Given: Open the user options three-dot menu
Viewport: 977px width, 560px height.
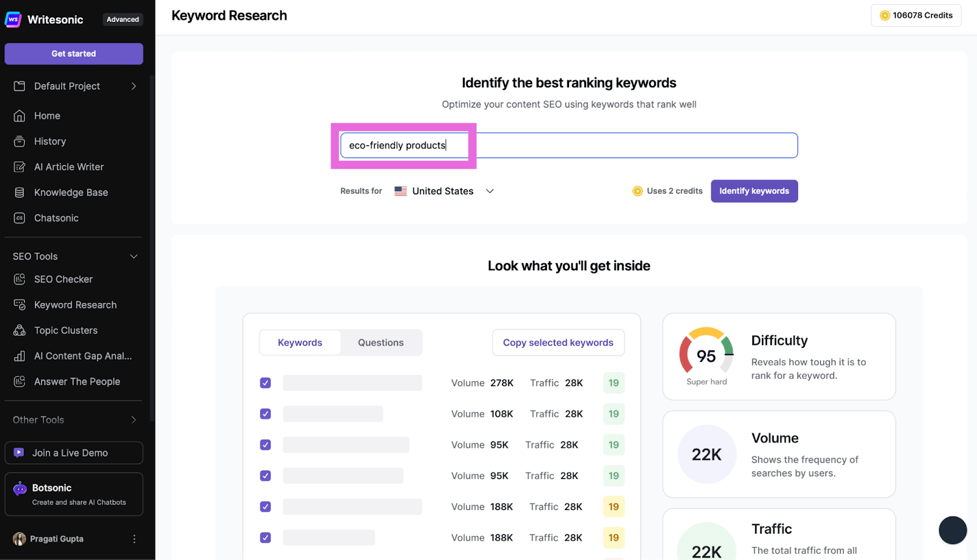Looking at the screenshot, I should [x=134, y=539].
